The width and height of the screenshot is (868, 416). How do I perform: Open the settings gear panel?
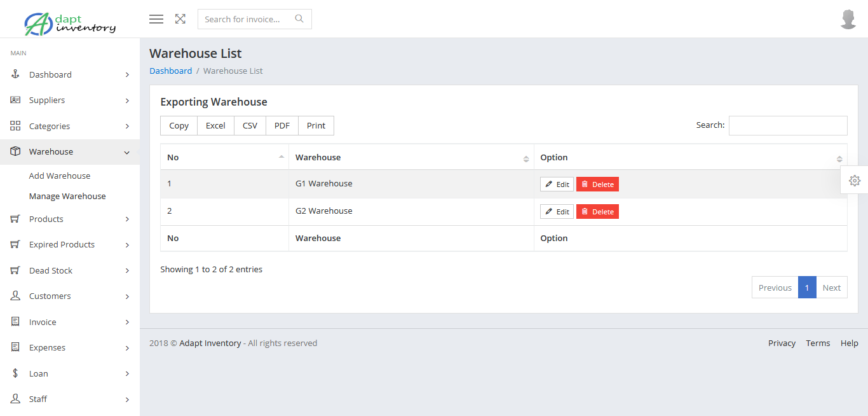pos(855,181)
